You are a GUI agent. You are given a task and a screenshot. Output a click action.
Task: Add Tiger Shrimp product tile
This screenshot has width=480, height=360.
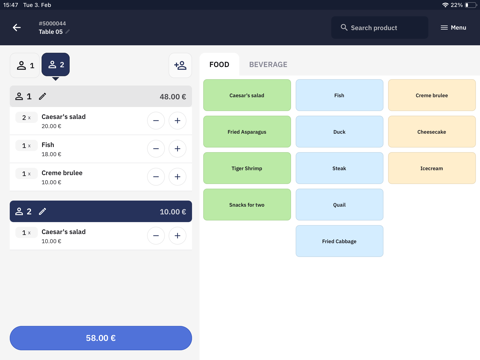point(247,168)
